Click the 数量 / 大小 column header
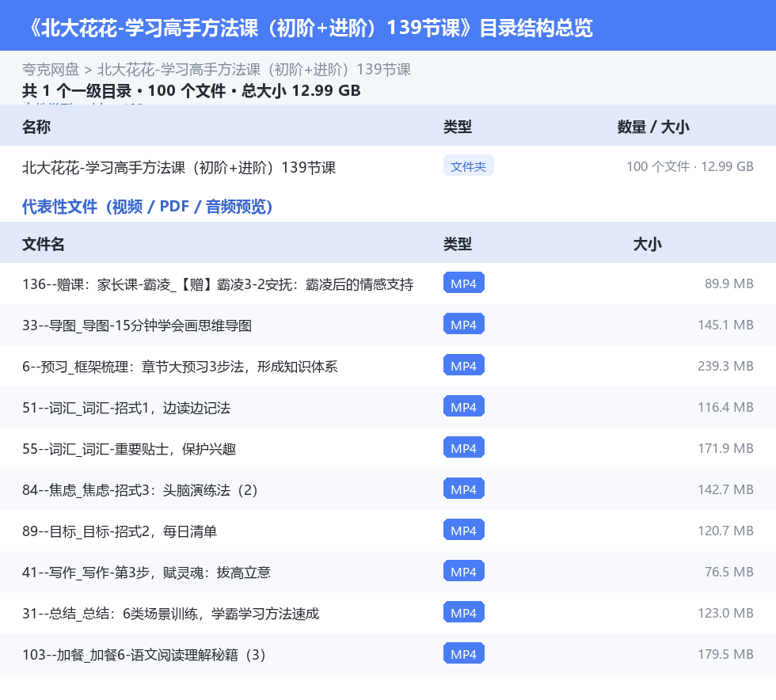 click(x=653, y=127)
